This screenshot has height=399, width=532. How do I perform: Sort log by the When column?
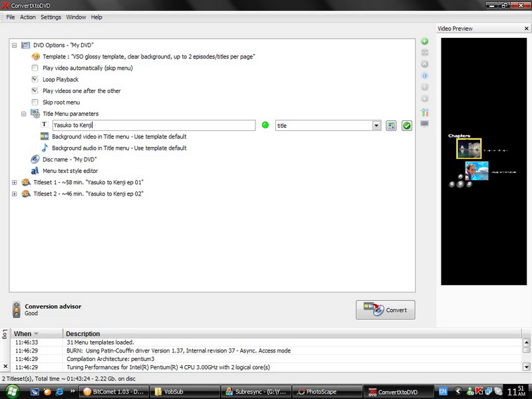[37, 334]
